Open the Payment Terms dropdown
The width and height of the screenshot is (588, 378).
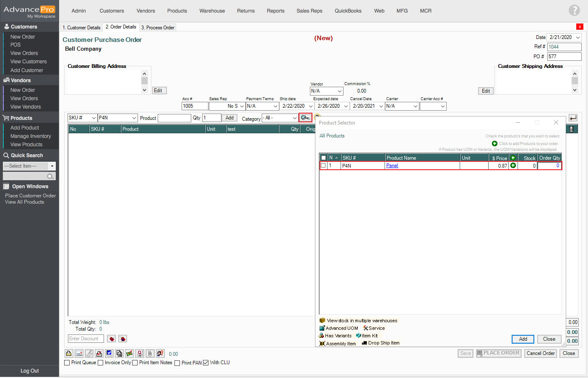click(x=276, y=106)
